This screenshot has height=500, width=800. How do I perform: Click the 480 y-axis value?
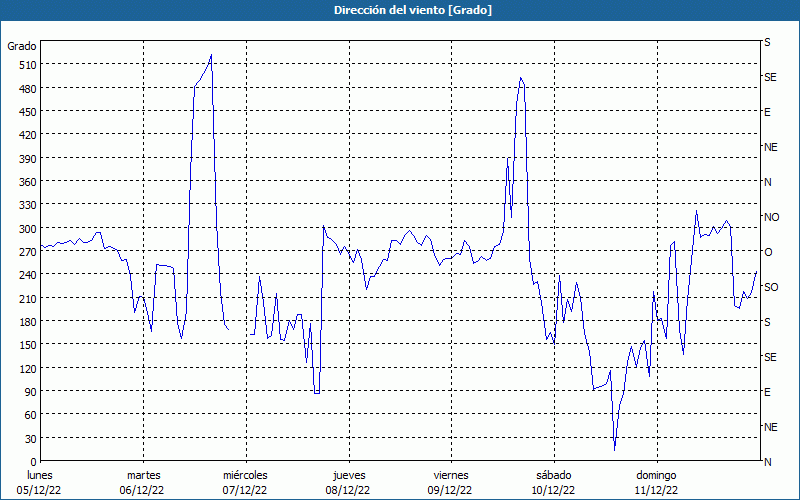pos(28,89)
